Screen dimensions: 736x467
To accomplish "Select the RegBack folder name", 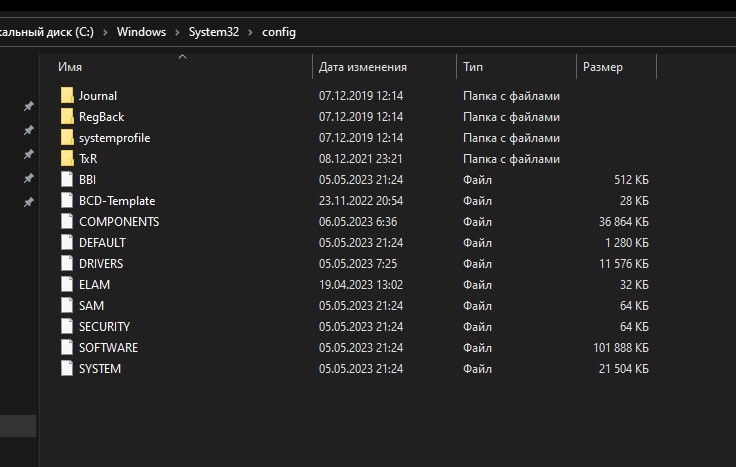I will (x=101, y=117).
